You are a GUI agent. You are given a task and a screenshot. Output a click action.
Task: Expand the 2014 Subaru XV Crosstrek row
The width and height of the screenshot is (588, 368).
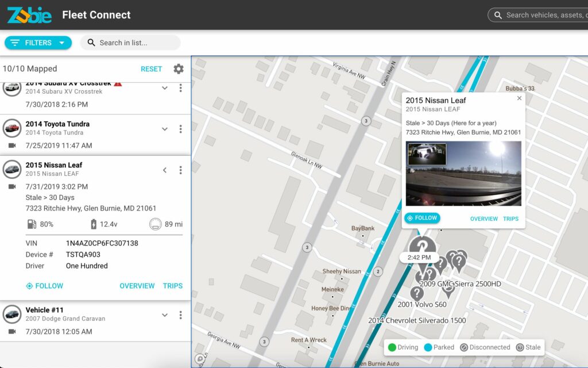(x=165, y=88)
